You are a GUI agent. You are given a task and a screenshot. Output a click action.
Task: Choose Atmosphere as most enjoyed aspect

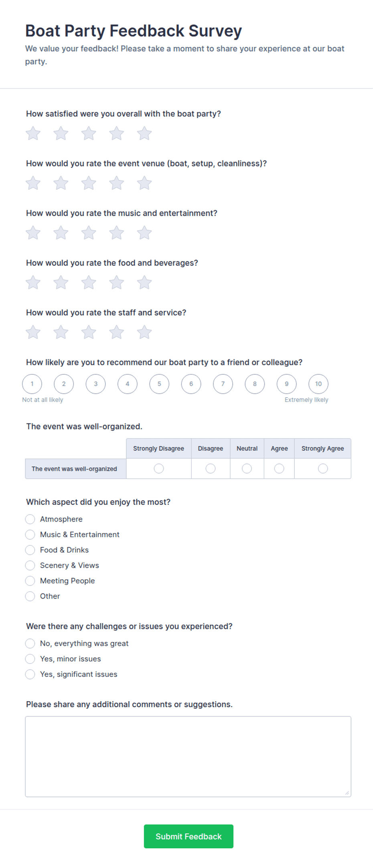(30, 519)
